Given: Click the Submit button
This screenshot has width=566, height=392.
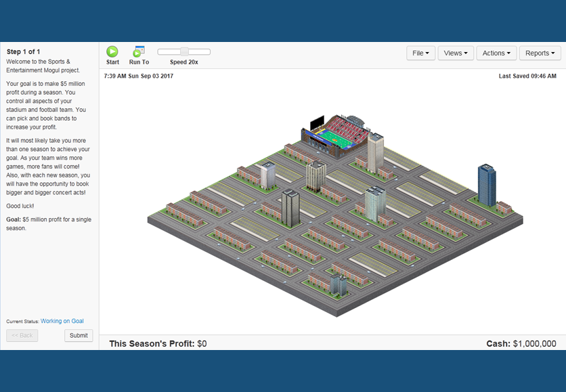Looking at the screenshot, I should click(x=79, y=336).
